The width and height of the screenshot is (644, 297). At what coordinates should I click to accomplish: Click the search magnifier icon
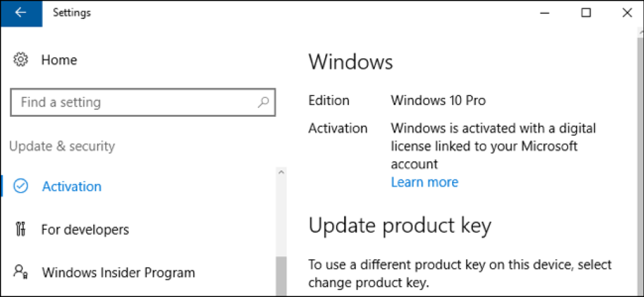(264, 102)
